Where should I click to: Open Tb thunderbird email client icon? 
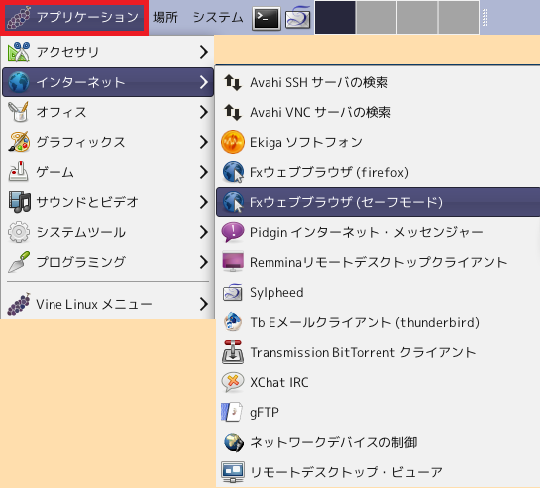tap(233, 322)
